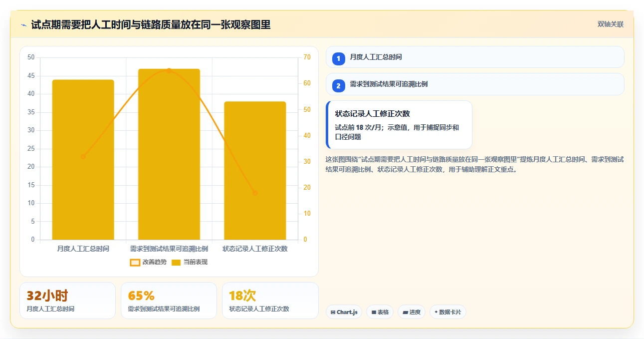Click the icon inside Chart.js tag
The width and height of the screenshot is (644, 339).
333,312
